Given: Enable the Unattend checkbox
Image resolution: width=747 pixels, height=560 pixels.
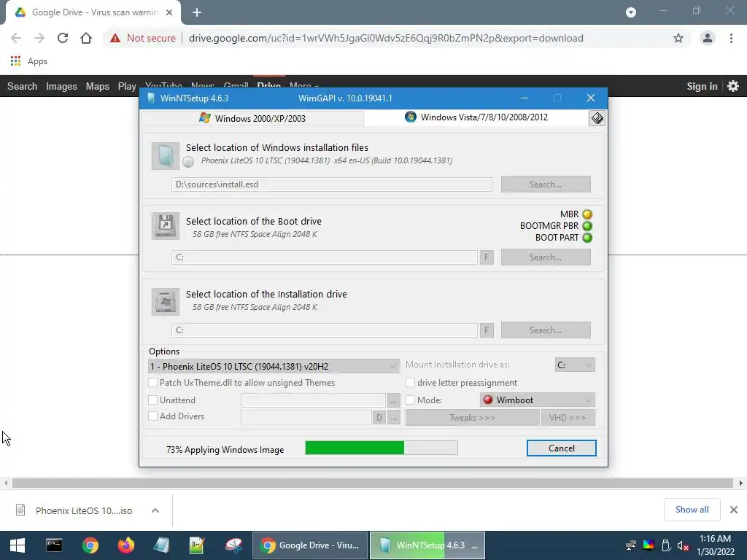Looking at the screenshot, I should point(153,400).
